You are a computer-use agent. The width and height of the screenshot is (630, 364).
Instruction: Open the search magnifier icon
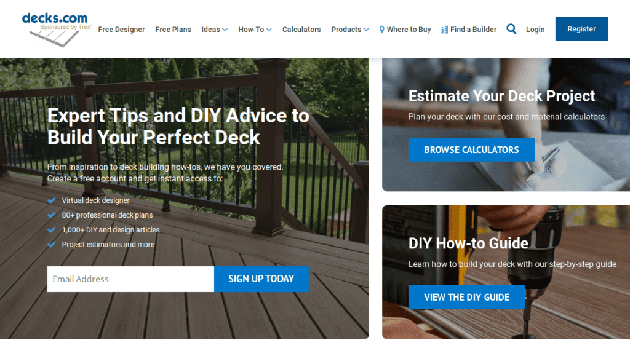tap(511, 29)
